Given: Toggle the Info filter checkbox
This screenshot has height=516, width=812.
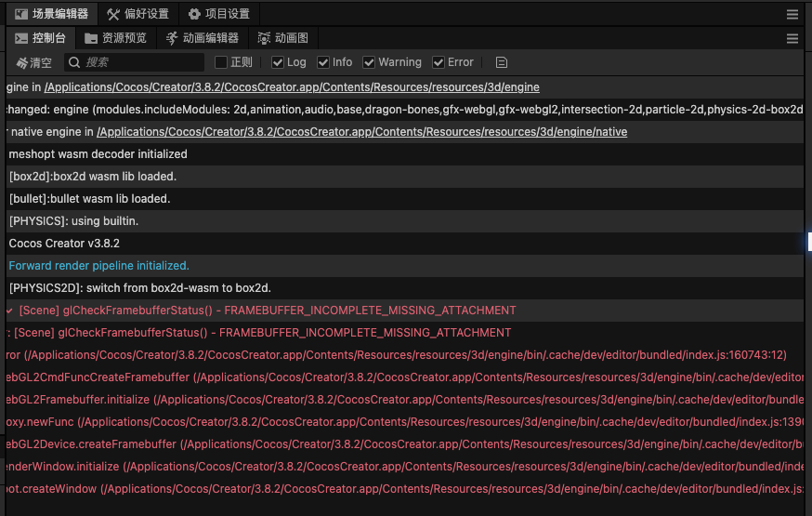Looking at the screenshot, I should [323, 62].
